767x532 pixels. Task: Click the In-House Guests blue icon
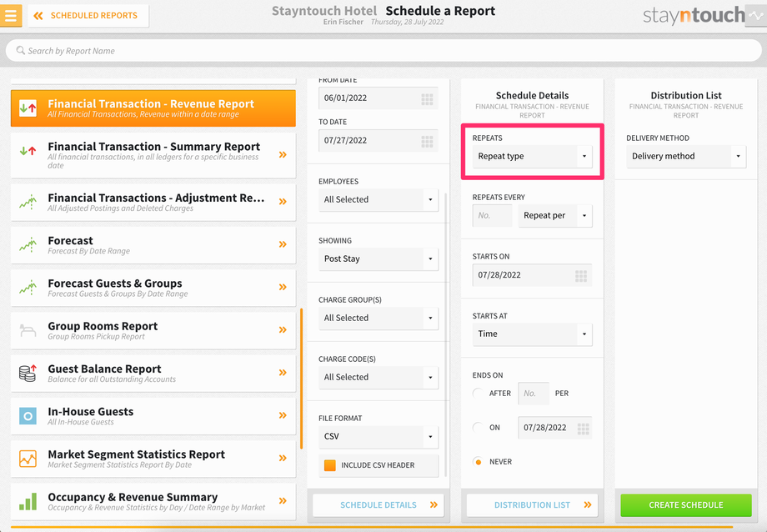point(28,416)
